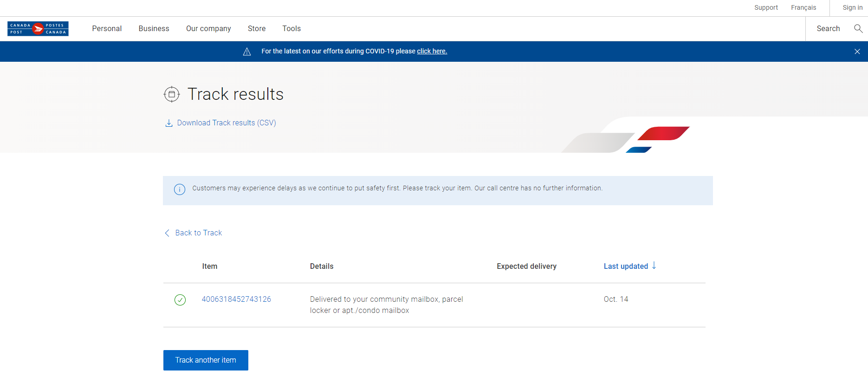868x377 pixels.
Task: Dismiss the COVID-19 banner with X
Action: coord(857,52)
